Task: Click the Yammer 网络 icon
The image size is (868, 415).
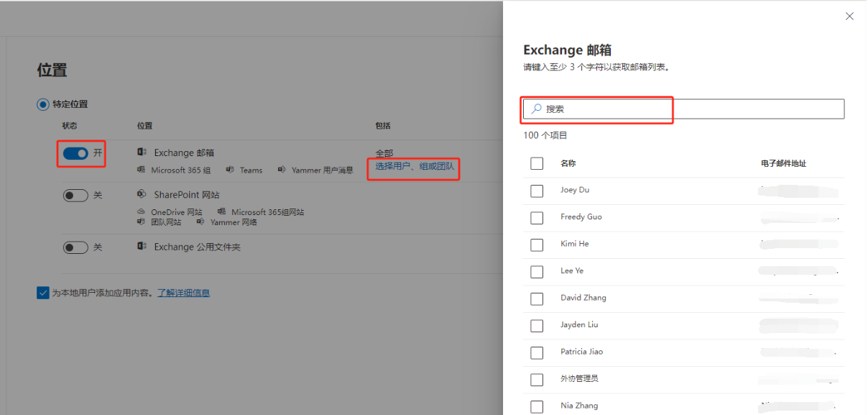Action: 200,222
